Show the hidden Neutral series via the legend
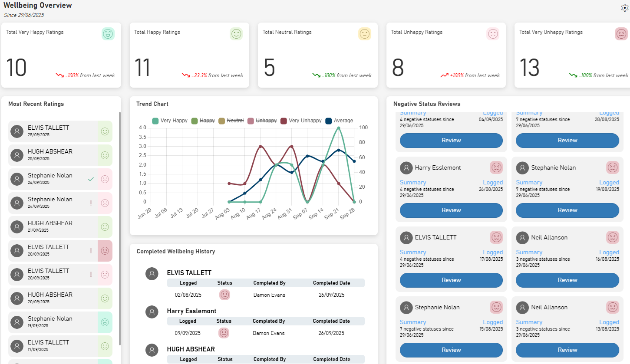 click(x=231, y=121)
